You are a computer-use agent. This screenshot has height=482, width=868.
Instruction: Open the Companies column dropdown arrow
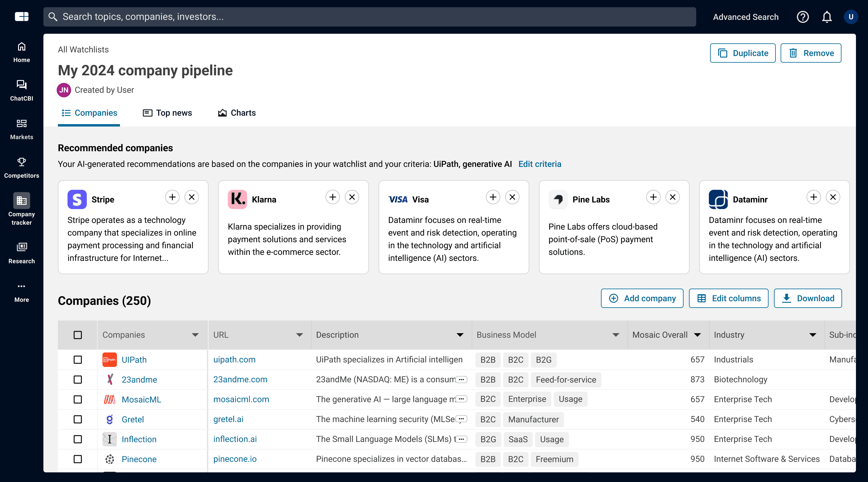point(195,335)
